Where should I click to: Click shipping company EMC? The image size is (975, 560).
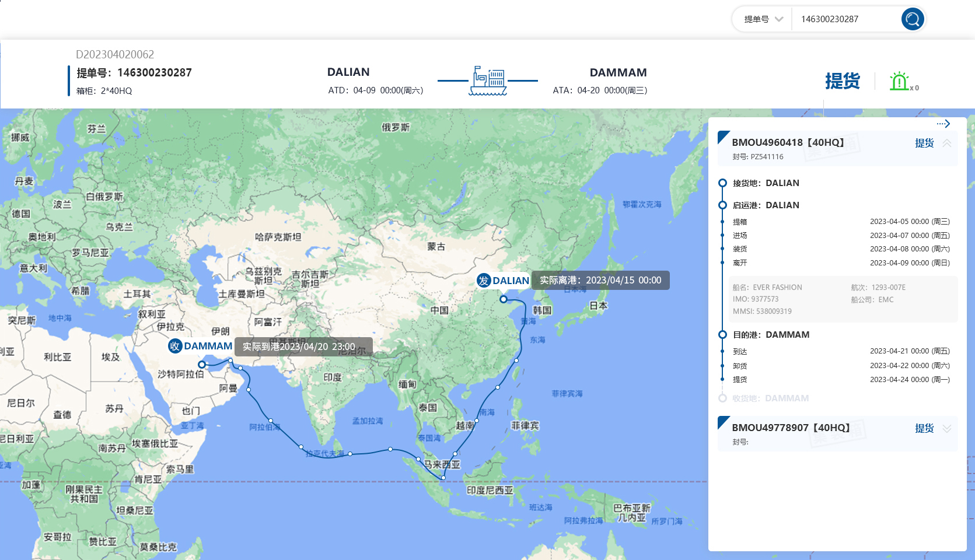886,300
